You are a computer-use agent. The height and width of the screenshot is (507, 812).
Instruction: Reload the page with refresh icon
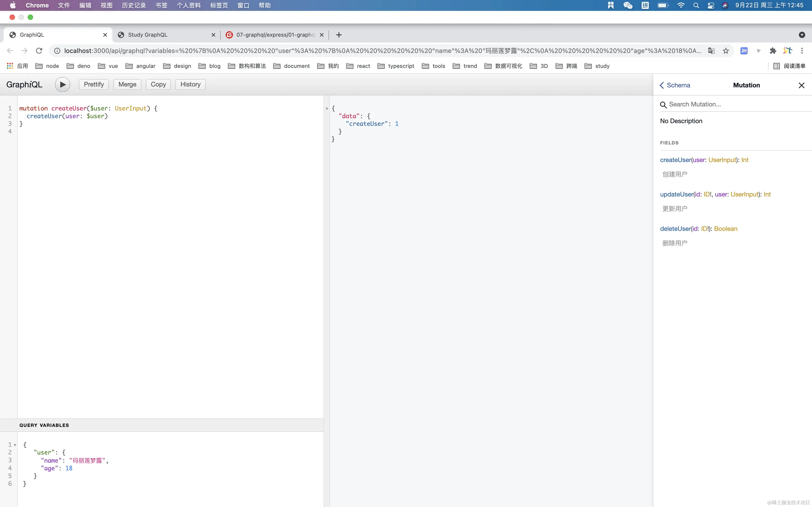[x=39, y=51]
